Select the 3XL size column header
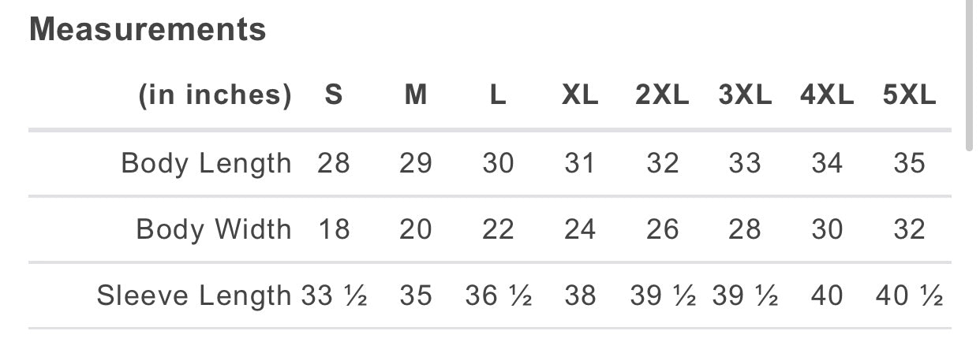The height and width of the screenshot is (353, 980). tap(745, 95)
